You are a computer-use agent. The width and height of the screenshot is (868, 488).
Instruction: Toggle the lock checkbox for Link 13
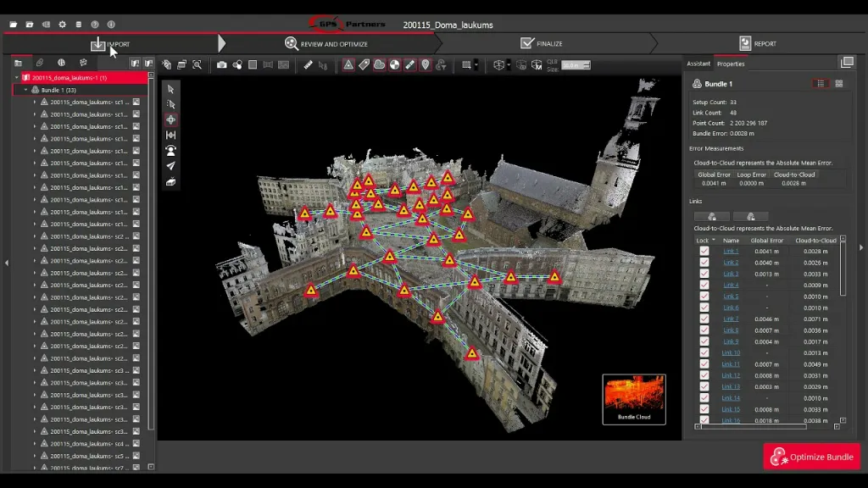click(704, 387)
